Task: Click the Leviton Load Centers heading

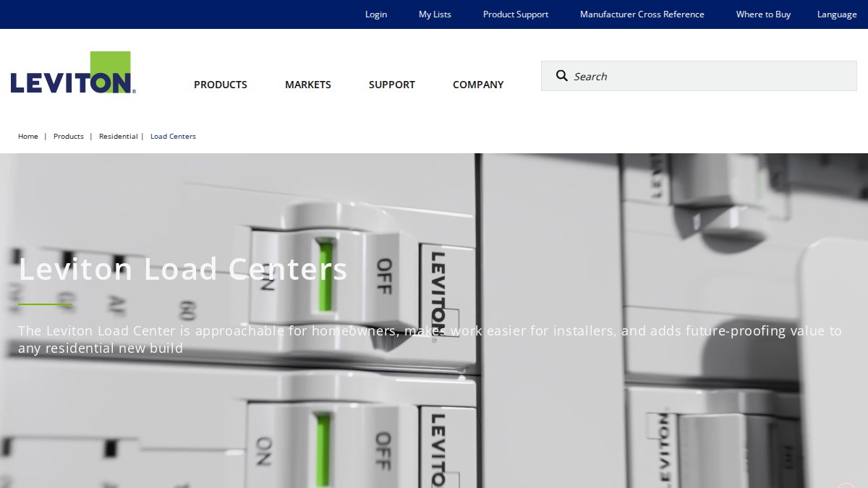Action: pos(183,269)
